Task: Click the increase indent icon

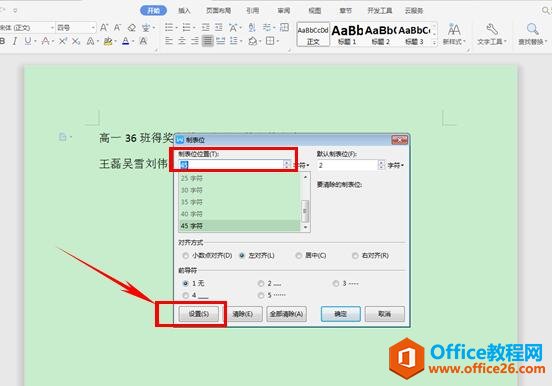Action: click(x=219, y=27)
